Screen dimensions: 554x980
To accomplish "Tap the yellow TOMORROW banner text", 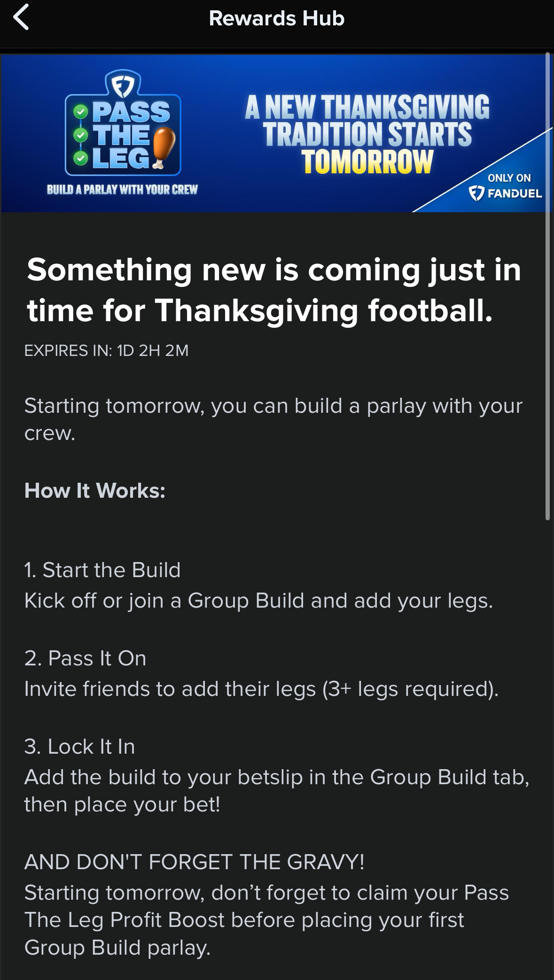I will [367, 162].
